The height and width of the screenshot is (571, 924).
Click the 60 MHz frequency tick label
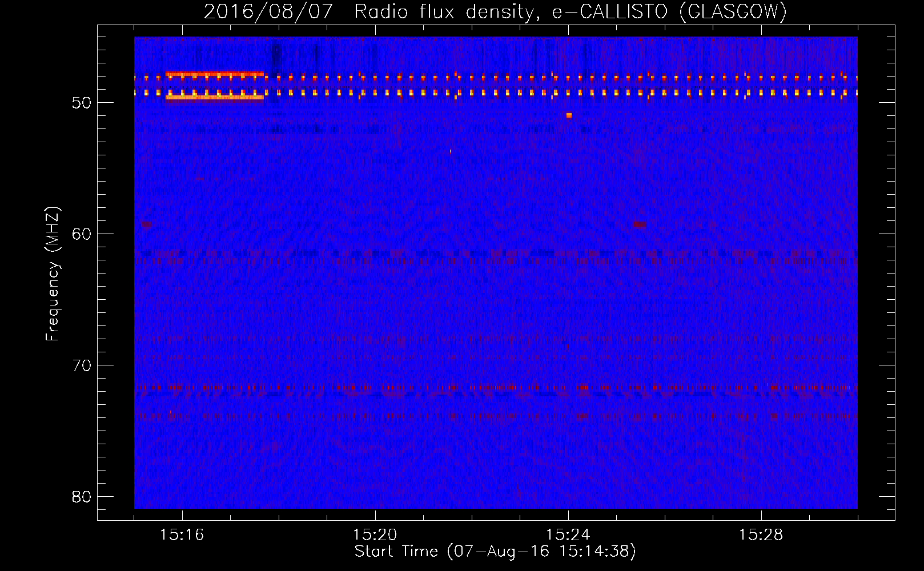pos(82,234)
